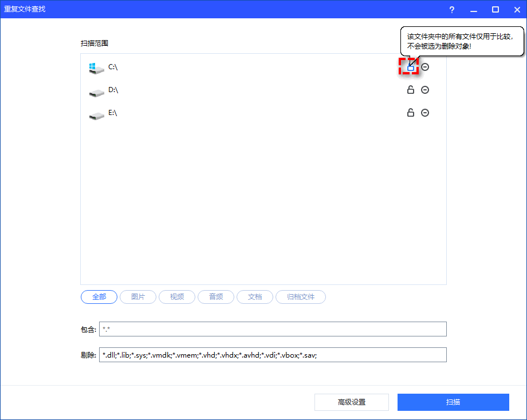This screenshot has height=420, width=527.
Task: Unlock the protected C:\ drive lock
Action: [410, 66]
